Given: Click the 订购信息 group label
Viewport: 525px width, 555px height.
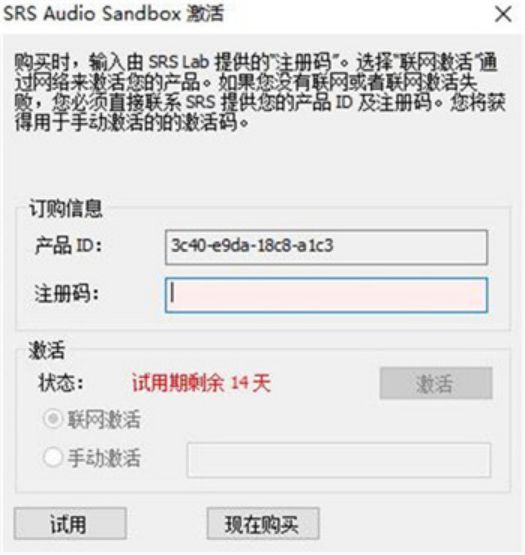Looking at the screenshot, I should (66, 208).
